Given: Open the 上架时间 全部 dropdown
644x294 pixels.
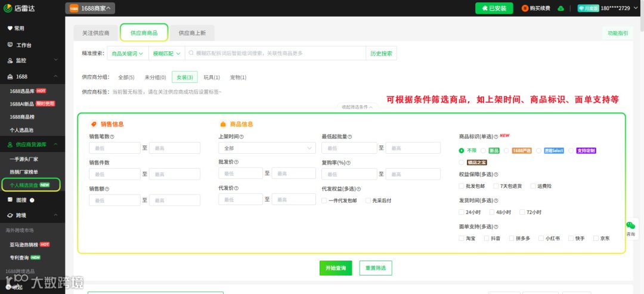Looking at the screenshot, I should coord(267,148).
